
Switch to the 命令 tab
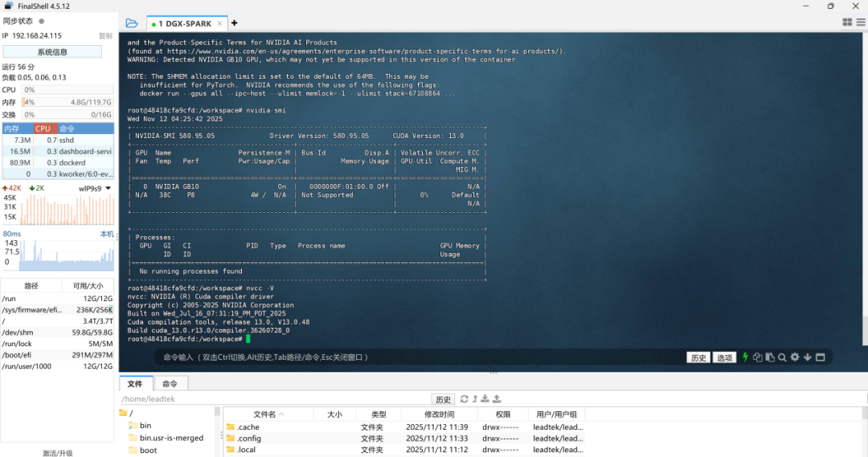point(170,384)
